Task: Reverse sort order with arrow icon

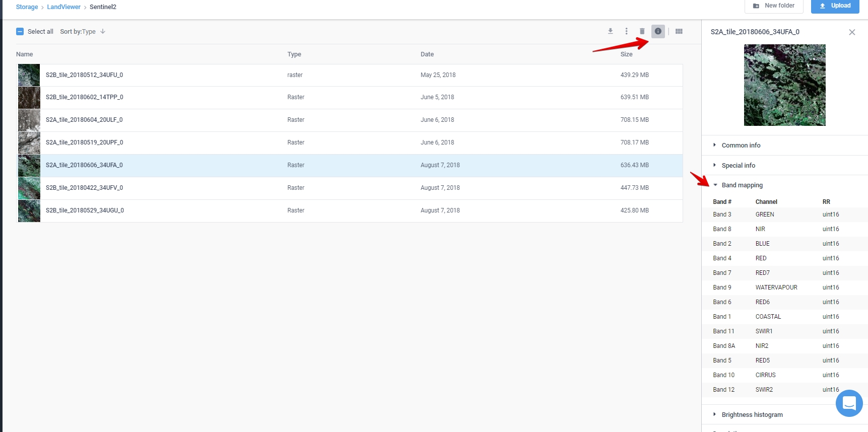Action: (x=103, y=31)
